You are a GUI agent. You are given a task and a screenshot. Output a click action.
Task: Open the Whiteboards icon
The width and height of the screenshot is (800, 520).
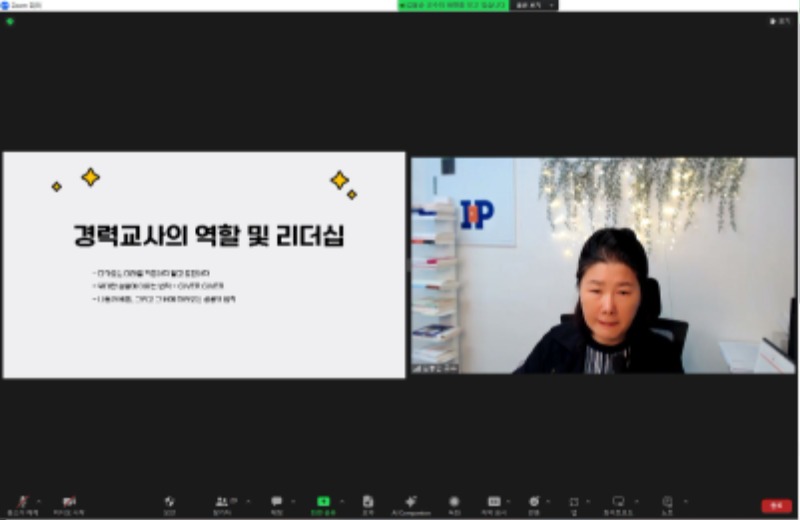618,502
